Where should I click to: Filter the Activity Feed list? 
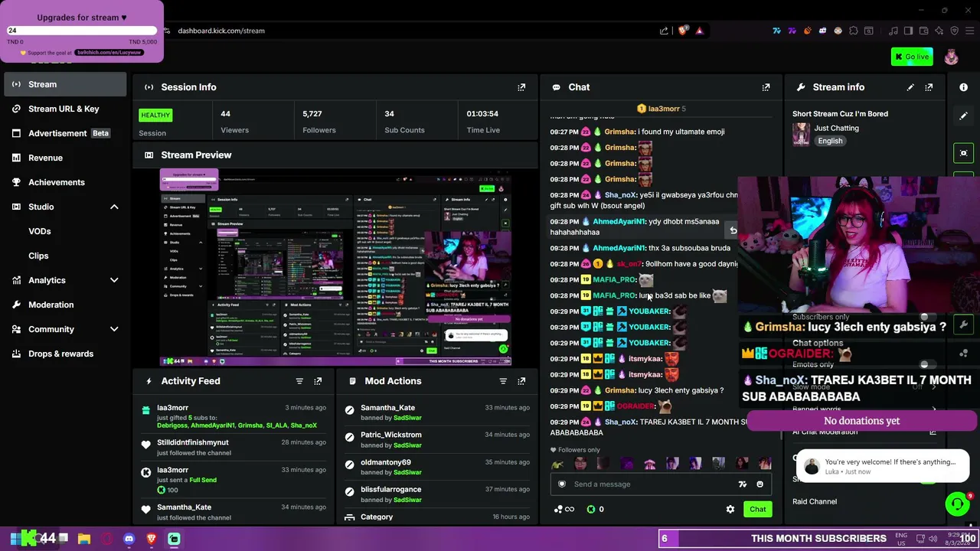pos(299,381)
